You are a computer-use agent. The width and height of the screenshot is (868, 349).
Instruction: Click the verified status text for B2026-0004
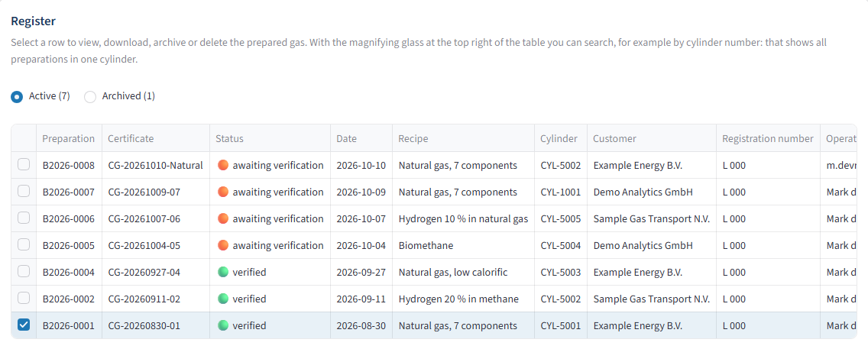point(249,272)
